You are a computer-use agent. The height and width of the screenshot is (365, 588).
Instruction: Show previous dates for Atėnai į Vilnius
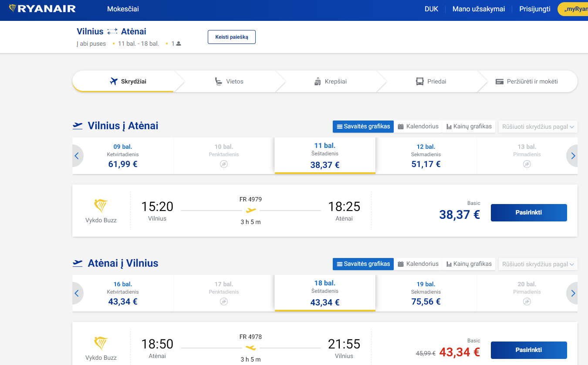pyautogui.click(x=77, y=293)
